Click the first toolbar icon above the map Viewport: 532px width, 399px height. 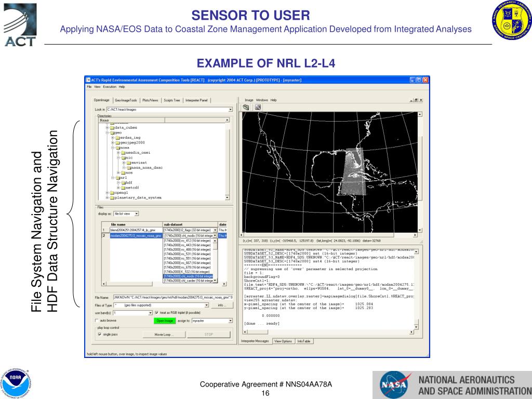(x=246, y=107)
